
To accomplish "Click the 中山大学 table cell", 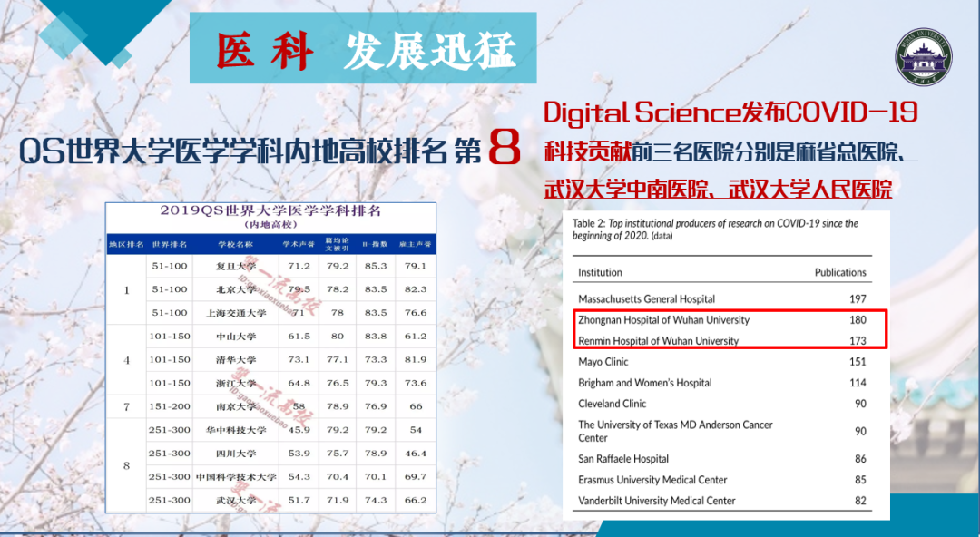I will pyautogui.click(x=236, y=337).
